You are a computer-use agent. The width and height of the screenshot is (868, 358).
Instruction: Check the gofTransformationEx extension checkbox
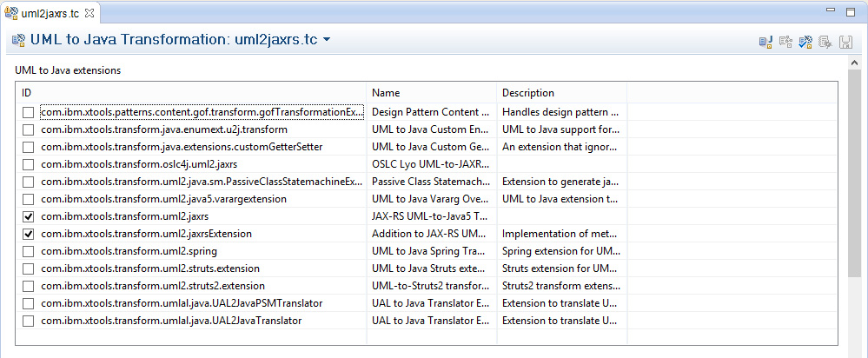[28, 113]
